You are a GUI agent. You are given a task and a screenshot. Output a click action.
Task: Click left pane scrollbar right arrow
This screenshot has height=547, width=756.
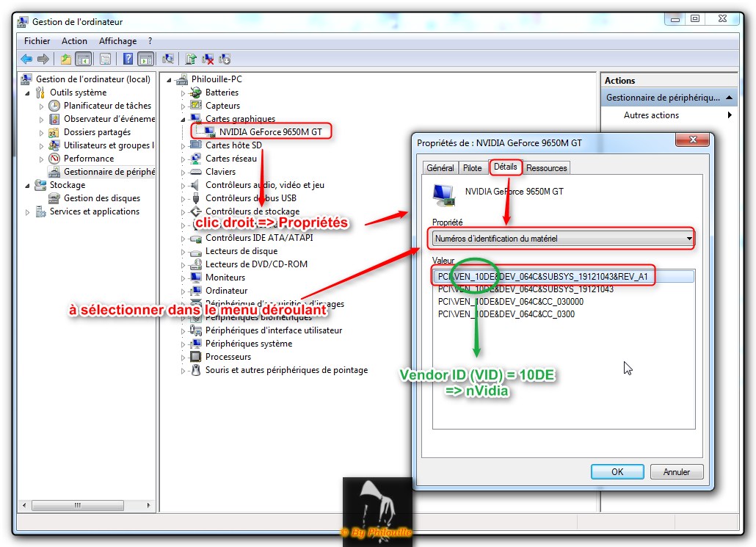pyautogui.click(x=148, y=505)
